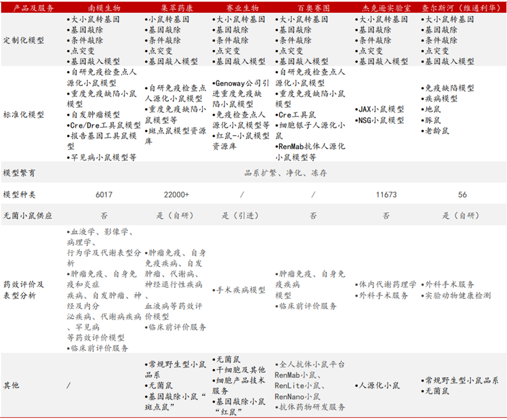
Task: Click the row label '药效评价及表型分析'
Action: coord(23,290)
